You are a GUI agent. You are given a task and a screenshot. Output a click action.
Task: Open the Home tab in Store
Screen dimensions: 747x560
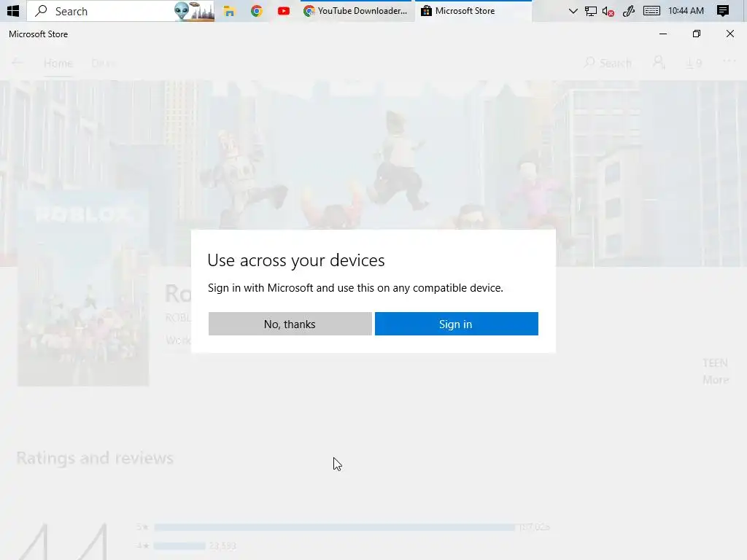pos(58,63)
